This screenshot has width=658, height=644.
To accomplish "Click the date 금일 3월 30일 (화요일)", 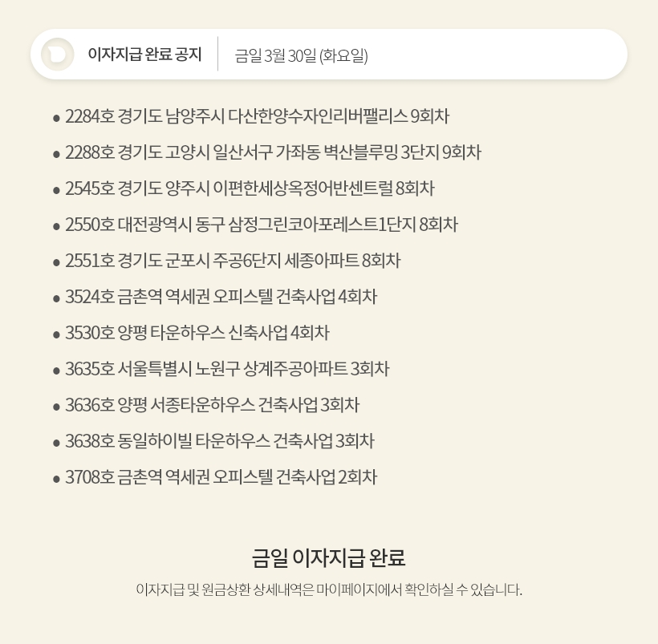I will (x=301, y=55).
